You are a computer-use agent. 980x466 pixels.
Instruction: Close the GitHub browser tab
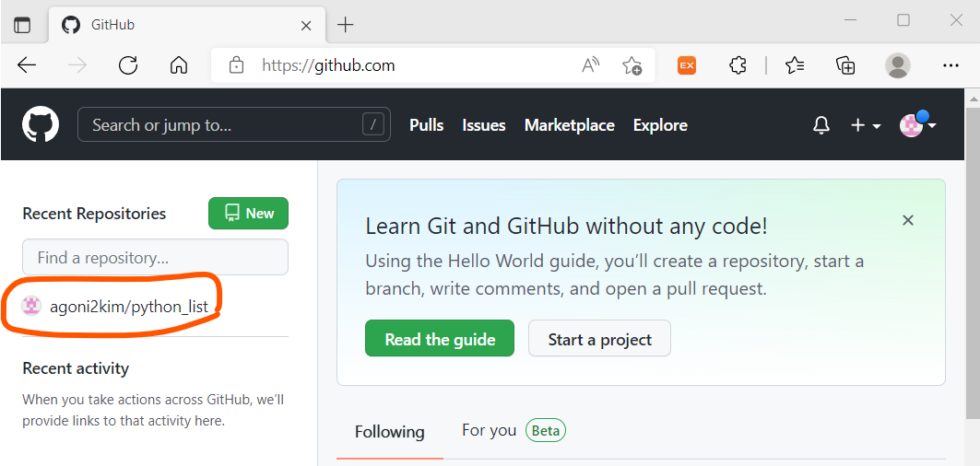pyautogui.click(x=306, y=26)
